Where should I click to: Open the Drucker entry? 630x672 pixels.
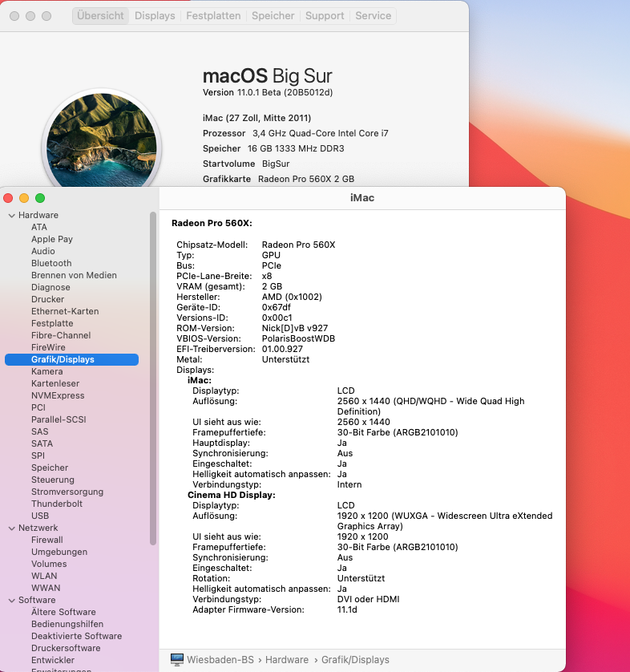47,299
